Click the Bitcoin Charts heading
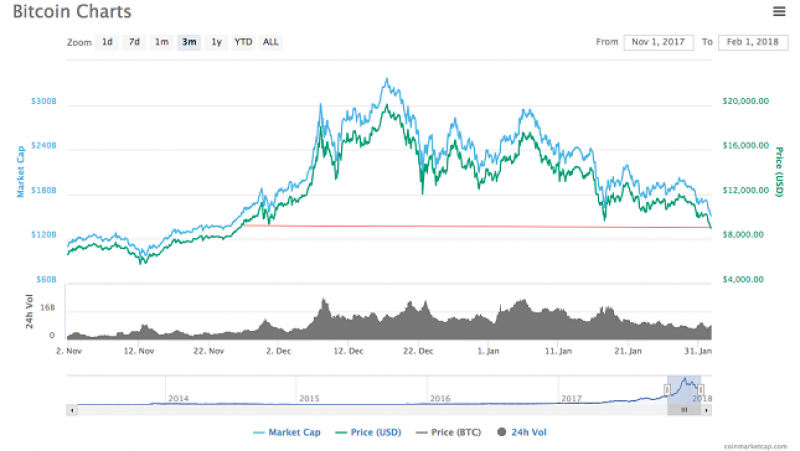 point(72,11)
